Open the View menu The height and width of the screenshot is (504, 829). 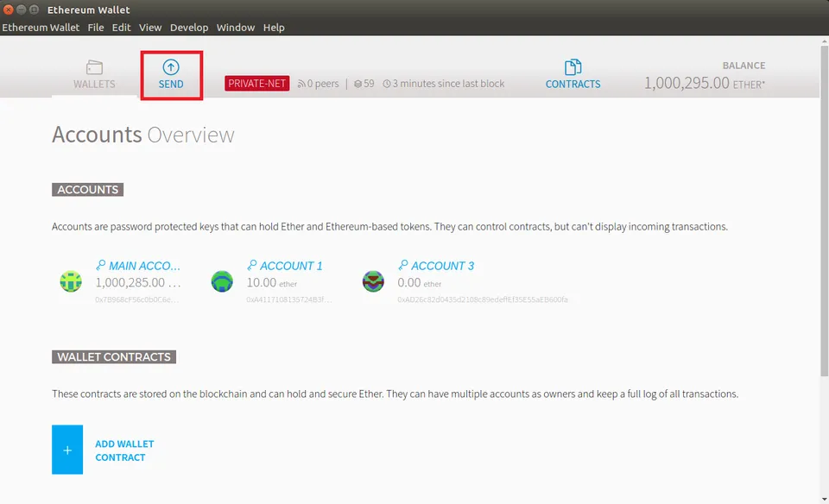click(150, 28)
